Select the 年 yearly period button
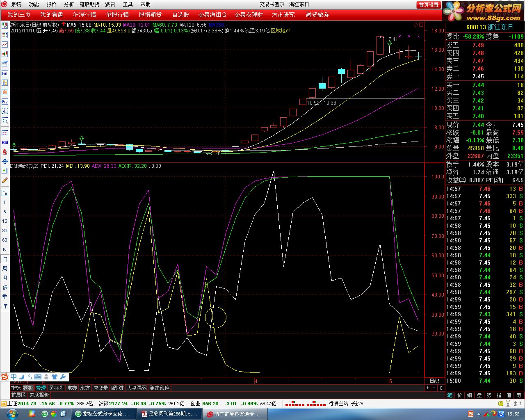Viewport: 525px width, 420px height. 5,306
